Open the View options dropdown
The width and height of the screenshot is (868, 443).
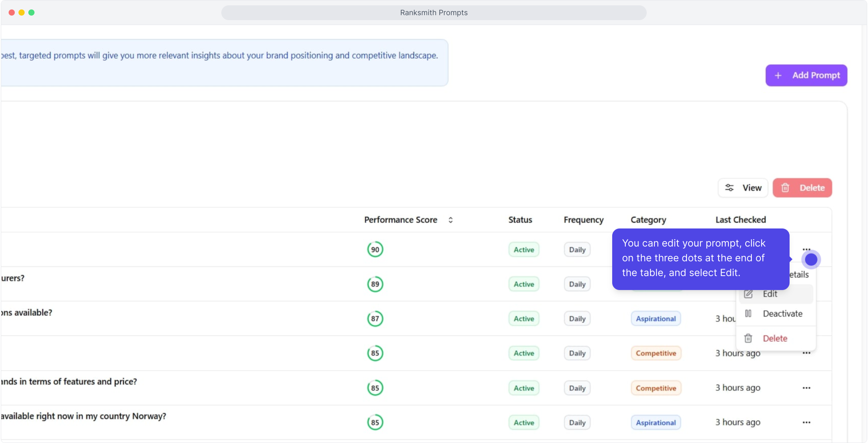pyautogui.click(x=743, y=188)
